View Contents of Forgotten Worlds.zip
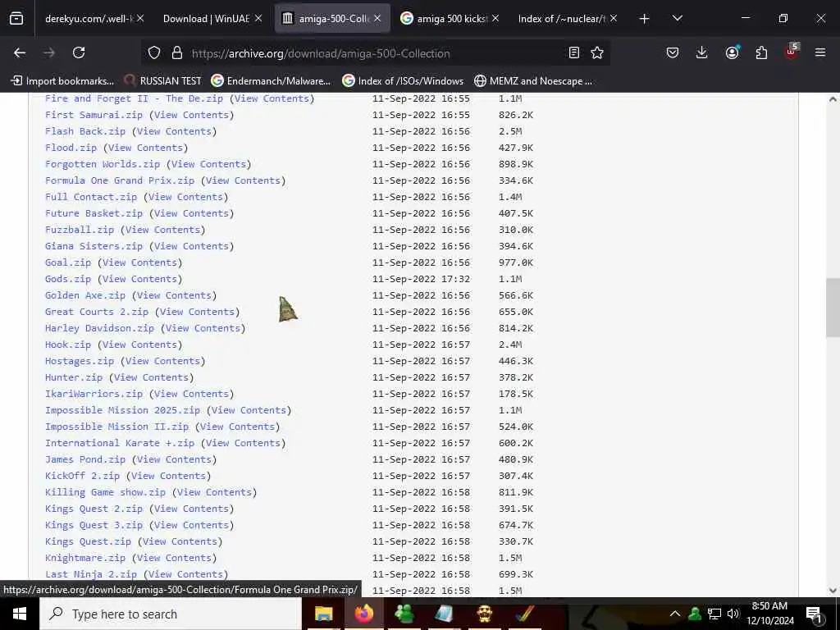Screen dimensions: 840x630 tap(208, 164)
